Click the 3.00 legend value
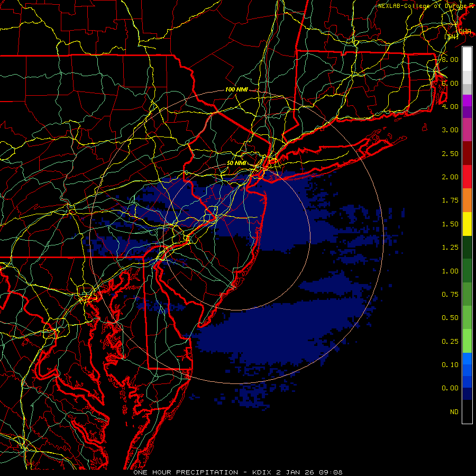This screenshot has height=476, width=476. [450, 130]
